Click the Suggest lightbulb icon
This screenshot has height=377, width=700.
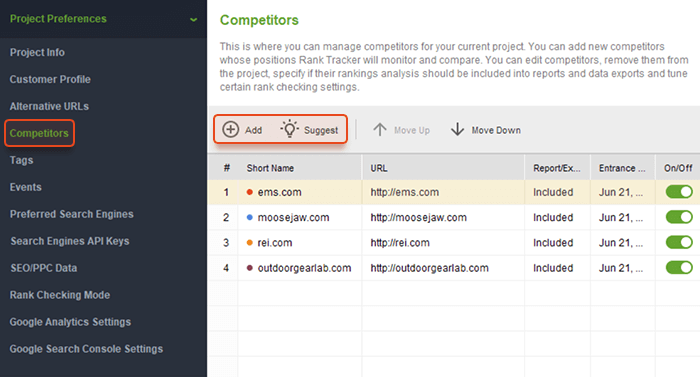pyautogui.click(x=289, y=129)
